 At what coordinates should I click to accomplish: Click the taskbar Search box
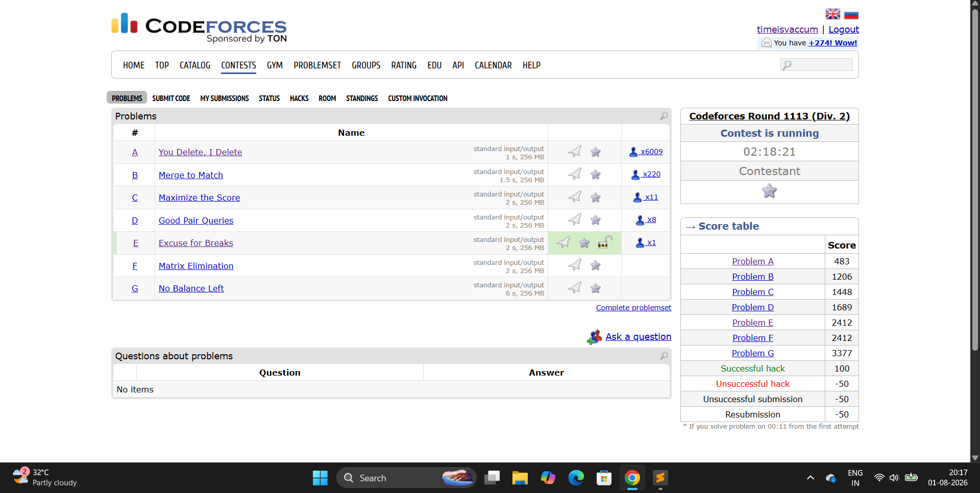pyautogui.click(x=406, y=478)
